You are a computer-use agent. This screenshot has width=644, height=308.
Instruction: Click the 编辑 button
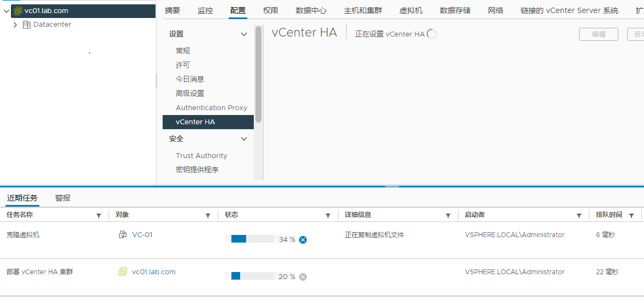(x=598, y=34)
